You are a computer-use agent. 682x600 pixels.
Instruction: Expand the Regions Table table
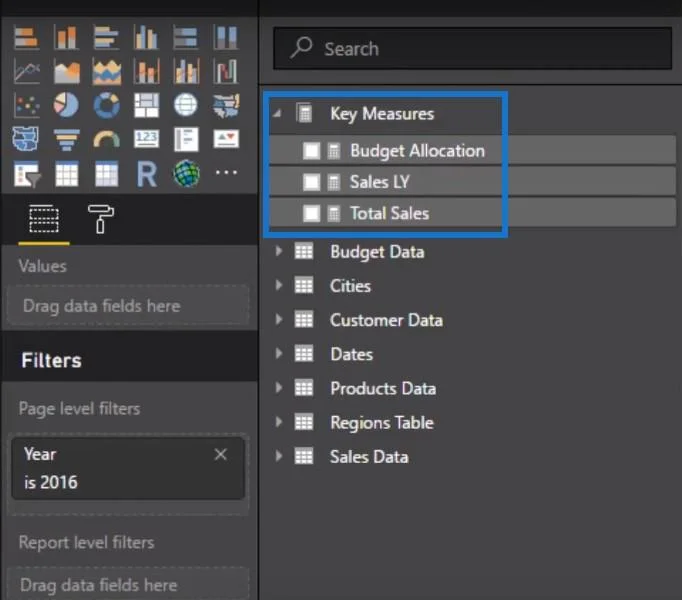(279, 422)
